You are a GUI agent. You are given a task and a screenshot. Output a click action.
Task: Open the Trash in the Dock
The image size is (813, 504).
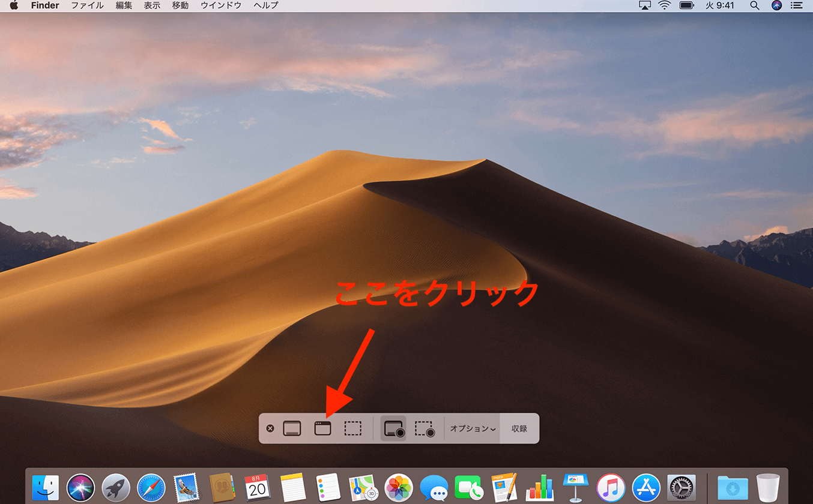pos(768,487)
